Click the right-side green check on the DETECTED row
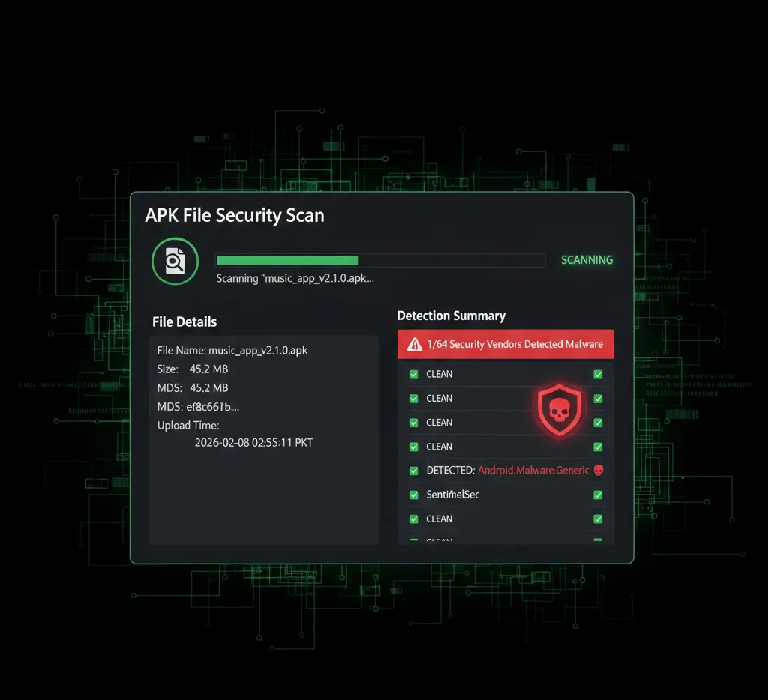 598,471
